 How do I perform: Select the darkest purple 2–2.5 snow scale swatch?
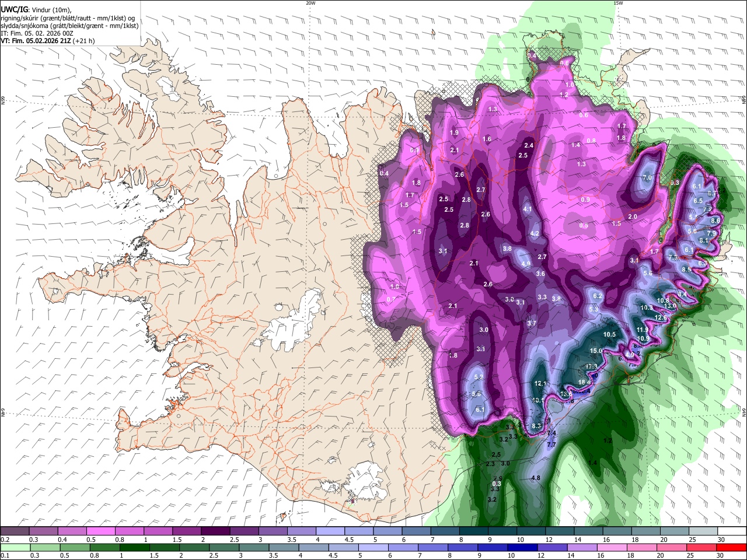215,531
